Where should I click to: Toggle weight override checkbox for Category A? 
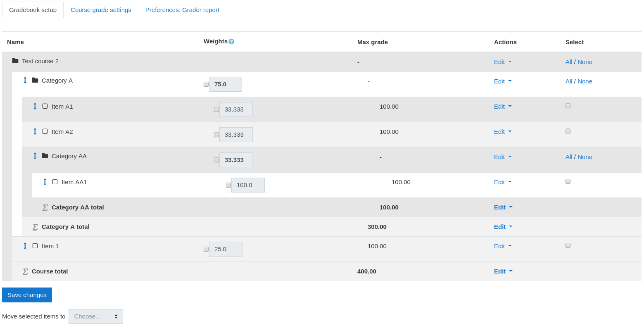(x=206, y=84)
